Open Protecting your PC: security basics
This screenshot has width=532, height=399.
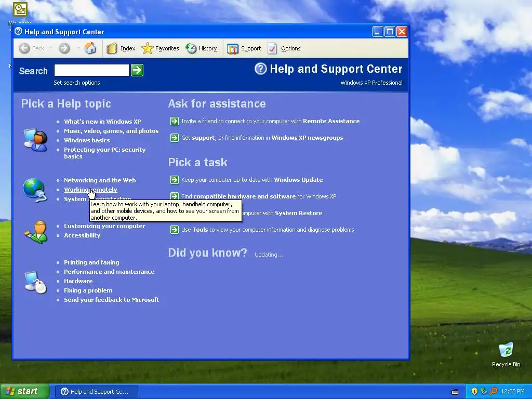105,153
